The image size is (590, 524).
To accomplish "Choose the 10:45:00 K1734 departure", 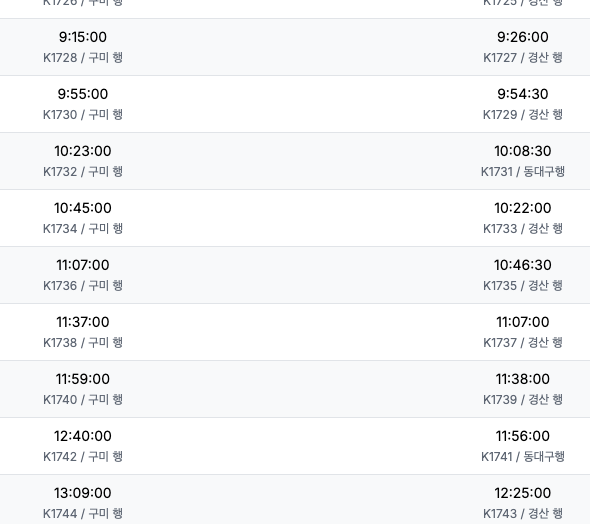I will click(x=83, y=218).
